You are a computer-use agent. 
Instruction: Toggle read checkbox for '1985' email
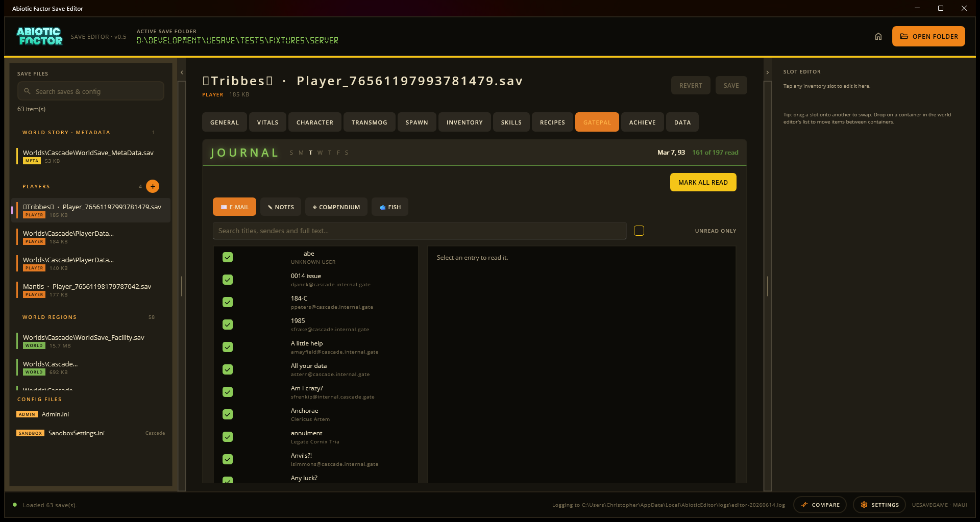coord(228,325)
